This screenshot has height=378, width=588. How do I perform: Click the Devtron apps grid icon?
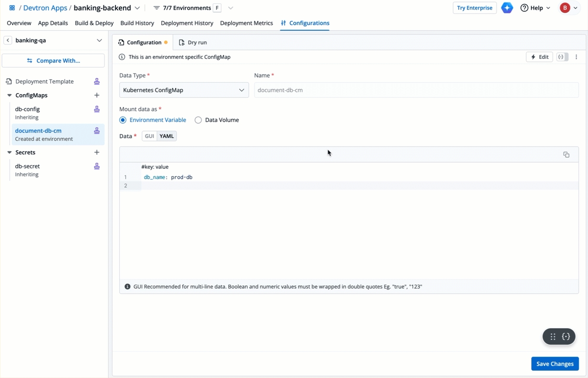coord(12,8)
